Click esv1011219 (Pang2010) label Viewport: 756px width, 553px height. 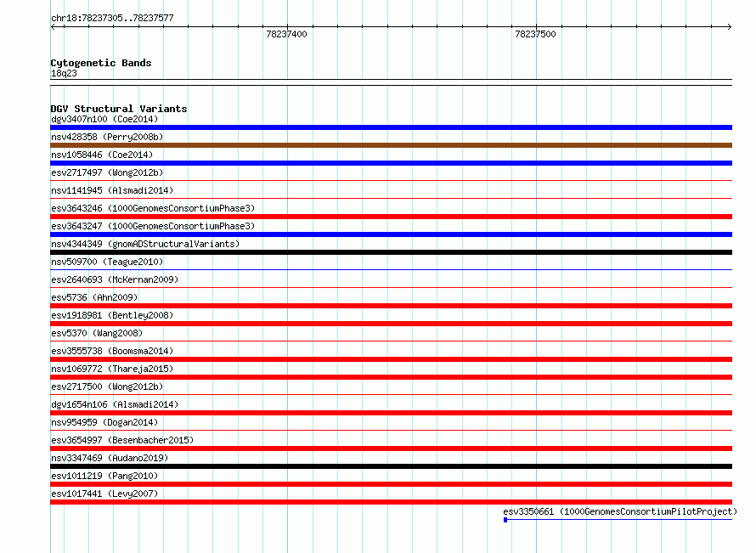coord(104,476)
